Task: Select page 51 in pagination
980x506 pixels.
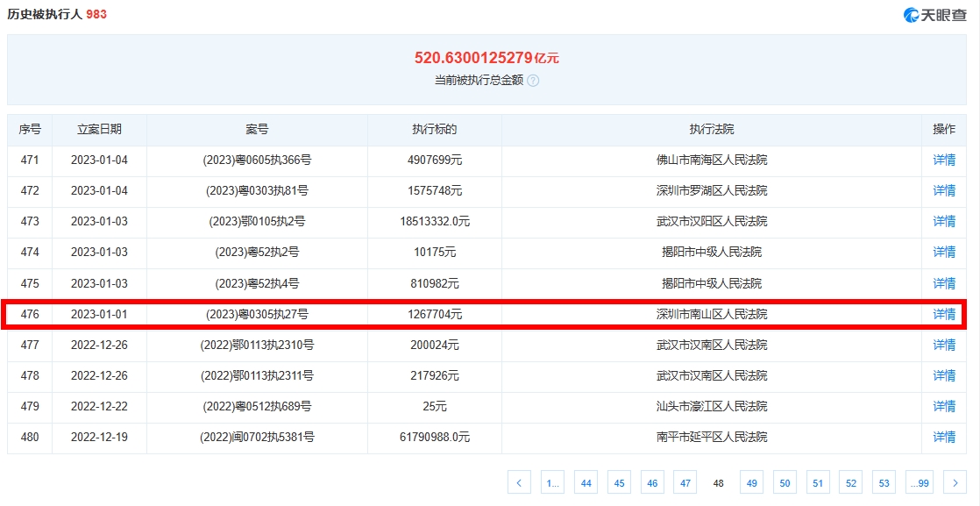Action: pyautogui.click(x=818, y=481)
